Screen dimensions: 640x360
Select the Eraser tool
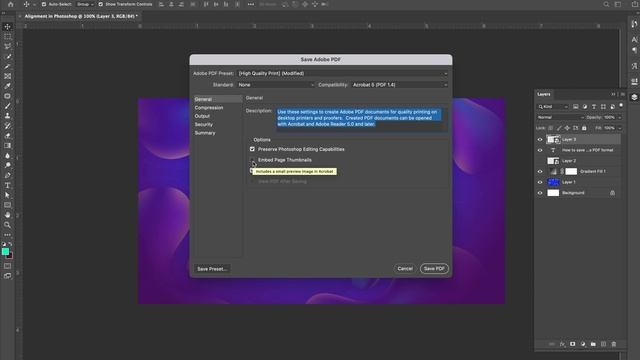coord(7,136)
